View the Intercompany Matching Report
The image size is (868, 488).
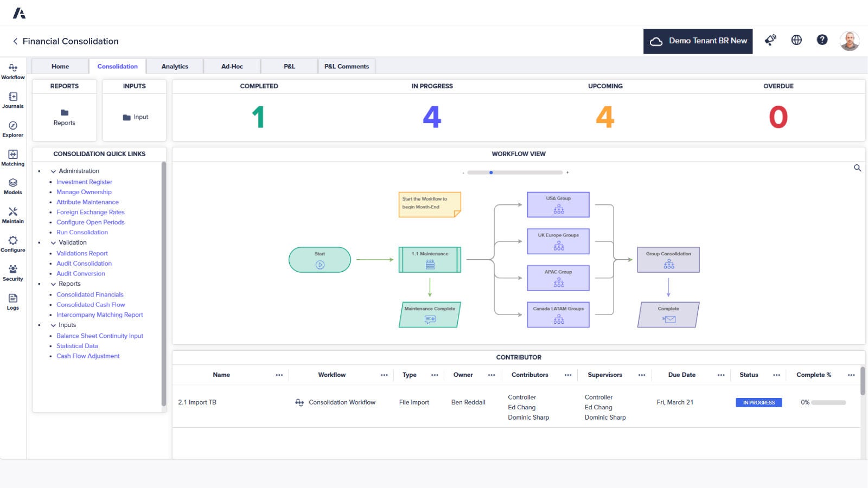[x=100, y=314]
